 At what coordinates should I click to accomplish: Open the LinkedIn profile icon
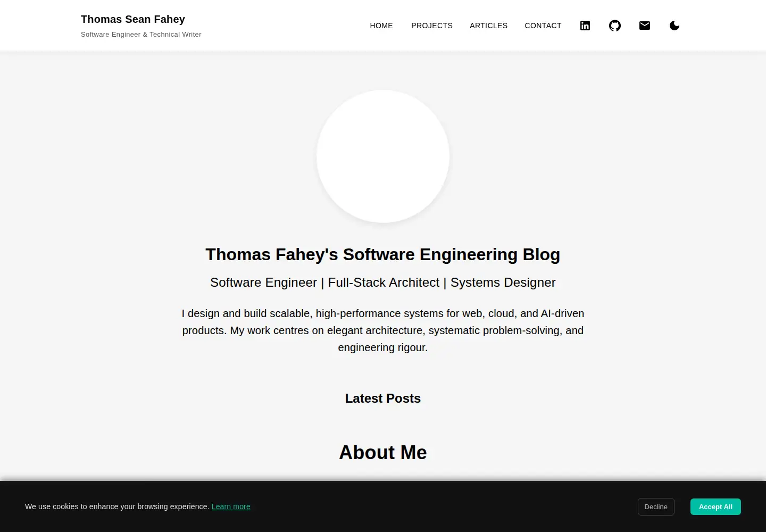pos(585,26)
